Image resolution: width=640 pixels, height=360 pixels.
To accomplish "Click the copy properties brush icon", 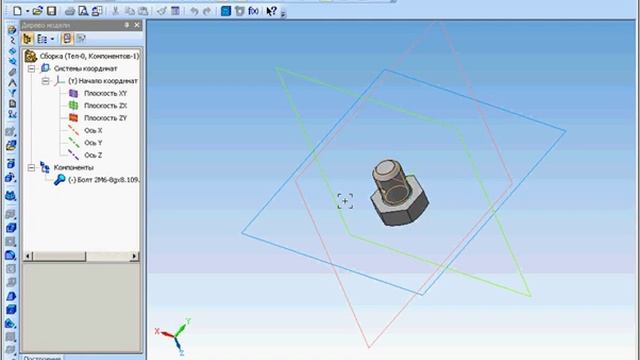I will tap(162, 11).
